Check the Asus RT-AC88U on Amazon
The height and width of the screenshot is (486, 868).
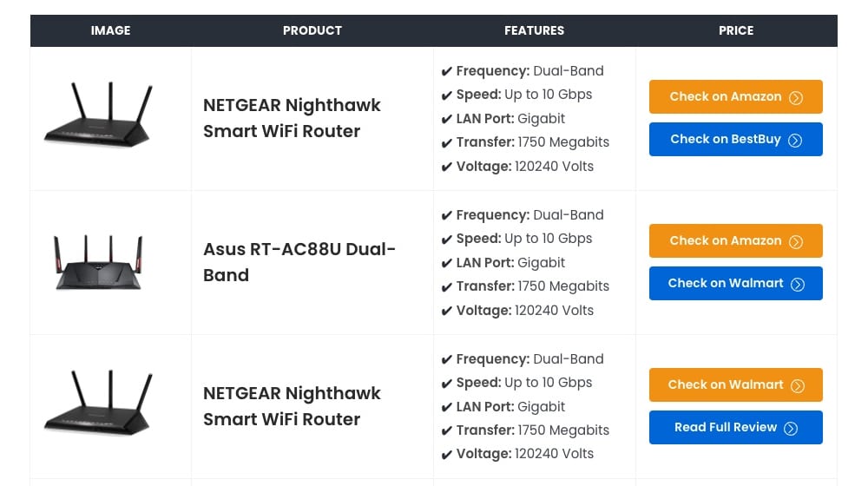tap(726, 241)
